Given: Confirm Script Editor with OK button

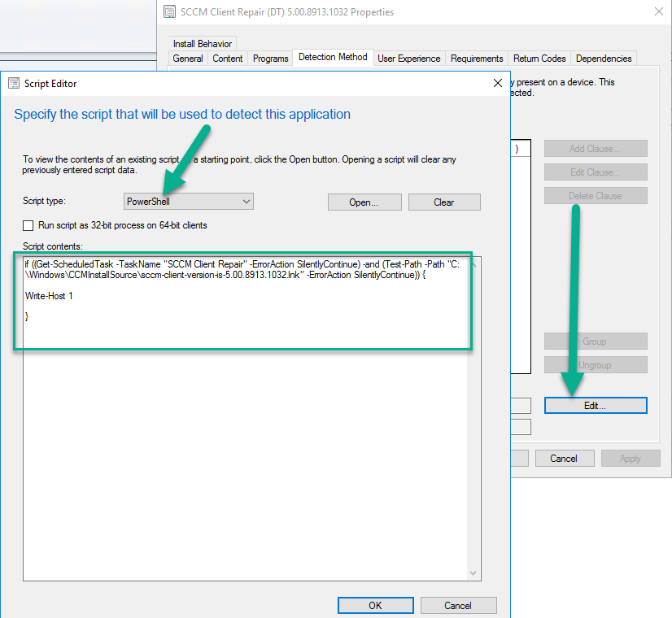Looking at the screenshot, I should click(375, 605).
